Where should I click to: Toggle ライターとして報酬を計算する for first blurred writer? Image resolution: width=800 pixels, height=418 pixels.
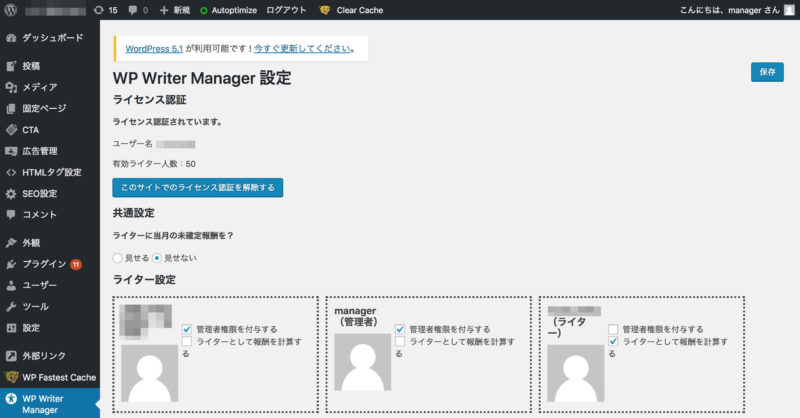coord(187,341)
